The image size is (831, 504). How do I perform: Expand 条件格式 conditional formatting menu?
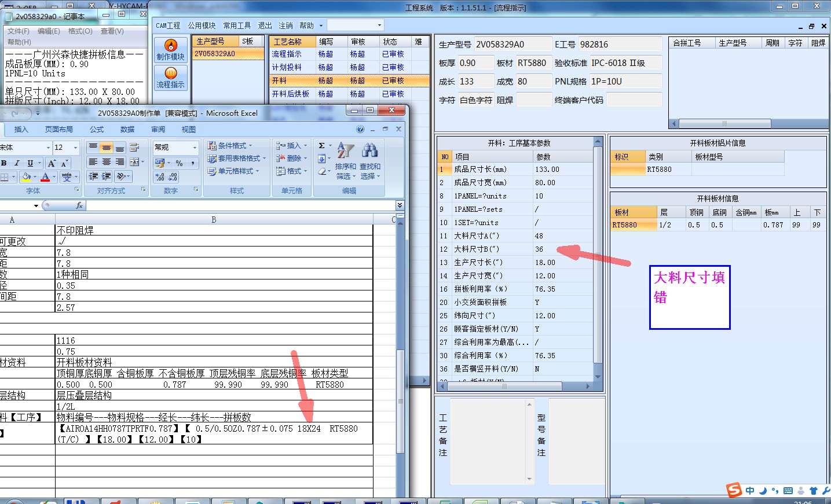pos(230,146)
